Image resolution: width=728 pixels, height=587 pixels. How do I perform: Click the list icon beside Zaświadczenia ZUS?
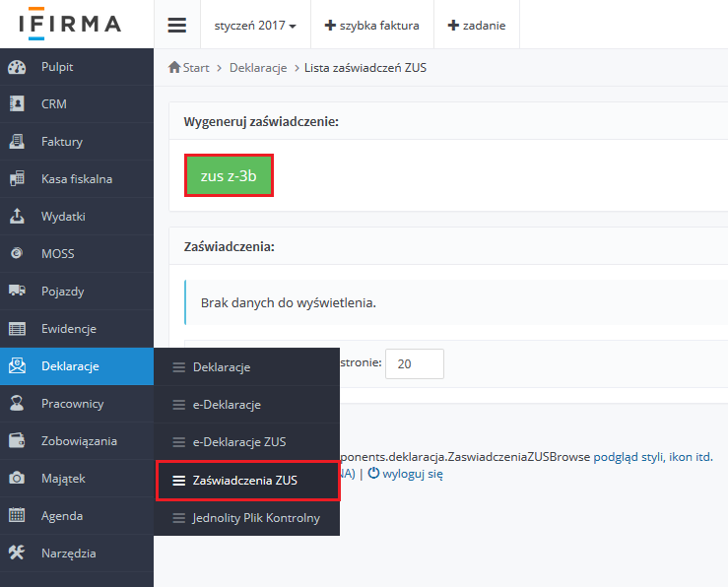pyautogui.click(x=178, y=481)
